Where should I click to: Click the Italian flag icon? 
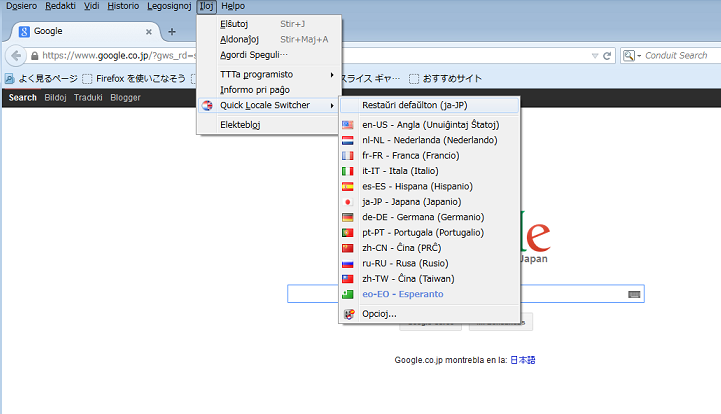point(348,171)
